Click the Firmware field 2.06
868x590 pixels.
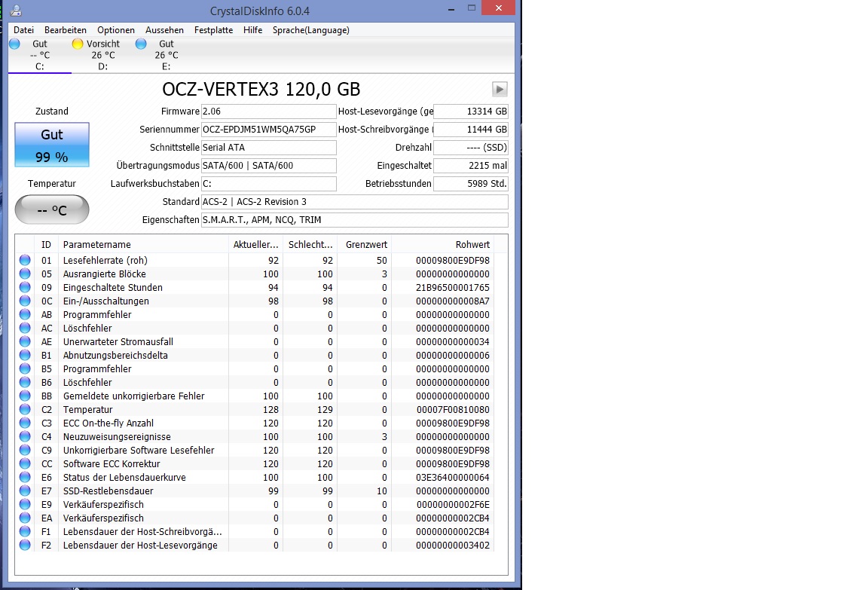point(268,112)
